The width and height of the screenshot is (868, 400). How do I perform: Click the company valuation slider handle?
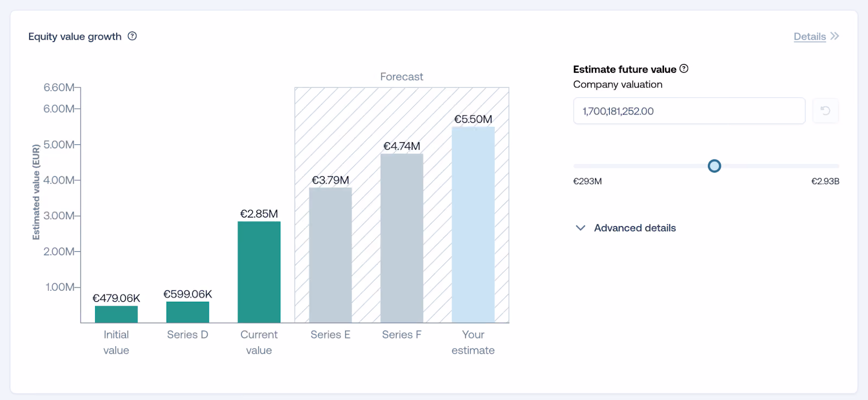(x=714, y=166)
